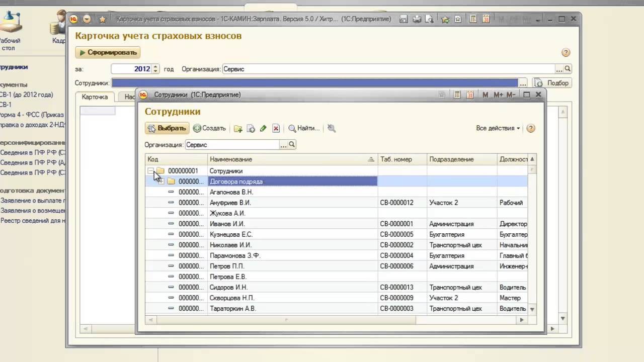Screen dimensions: 644x362
Task: Select the Парамонова З.Ф. employee
Action: click(337, 255)
